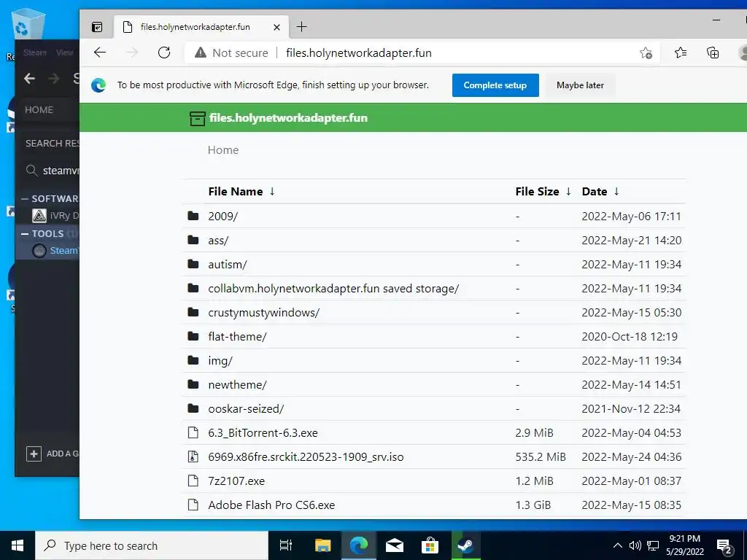Screen dimensions: 747x560
Task: Download 6969.x86fre.srckit.220523-1909_srv.iso
Action: click(306, 456)
